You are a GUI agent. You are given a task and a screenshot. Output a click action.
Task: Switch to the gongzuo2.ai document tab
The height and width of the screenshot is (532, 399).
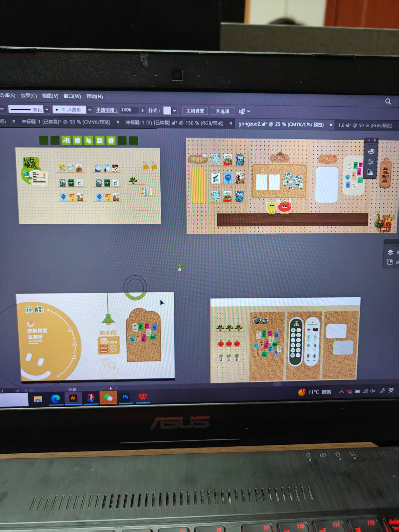(x=281, y=124)
